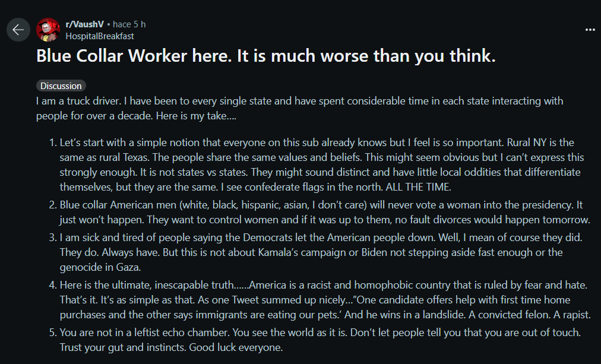Open the HospitalBreakfast user profile

pos(100,36)
